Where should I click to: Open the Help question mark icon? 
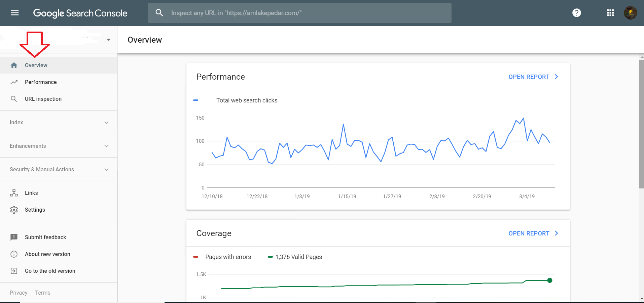coord(576,13)
